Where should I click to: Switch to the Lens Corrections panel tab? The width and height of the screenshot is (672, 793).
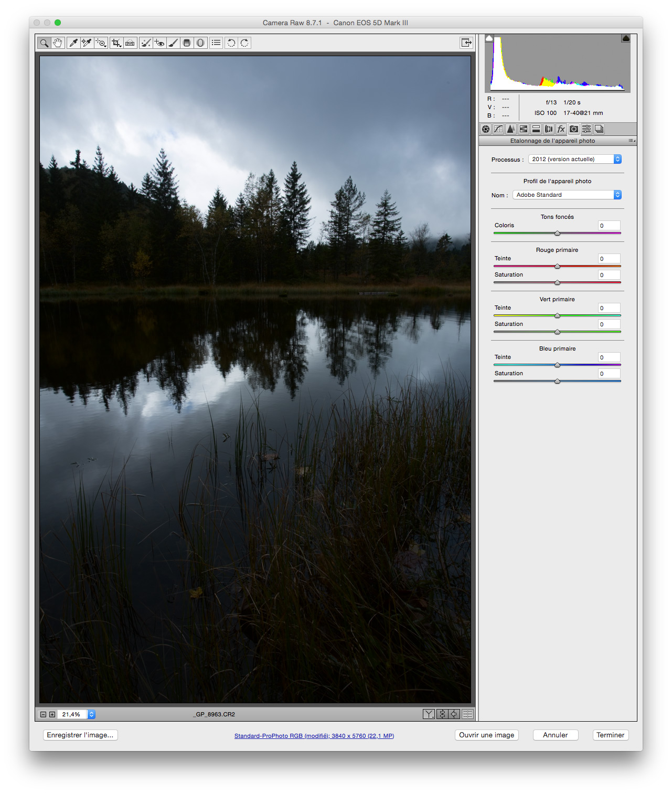(549, 129)
